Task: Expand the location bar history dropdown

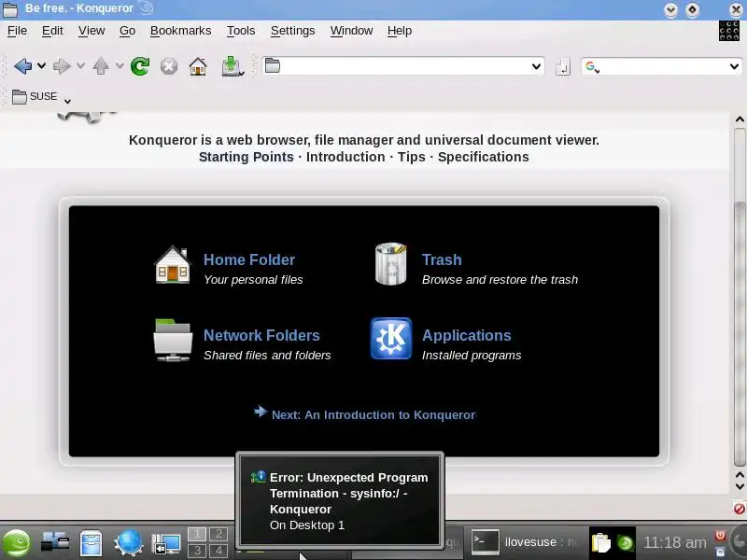Action: pos(536,66)
